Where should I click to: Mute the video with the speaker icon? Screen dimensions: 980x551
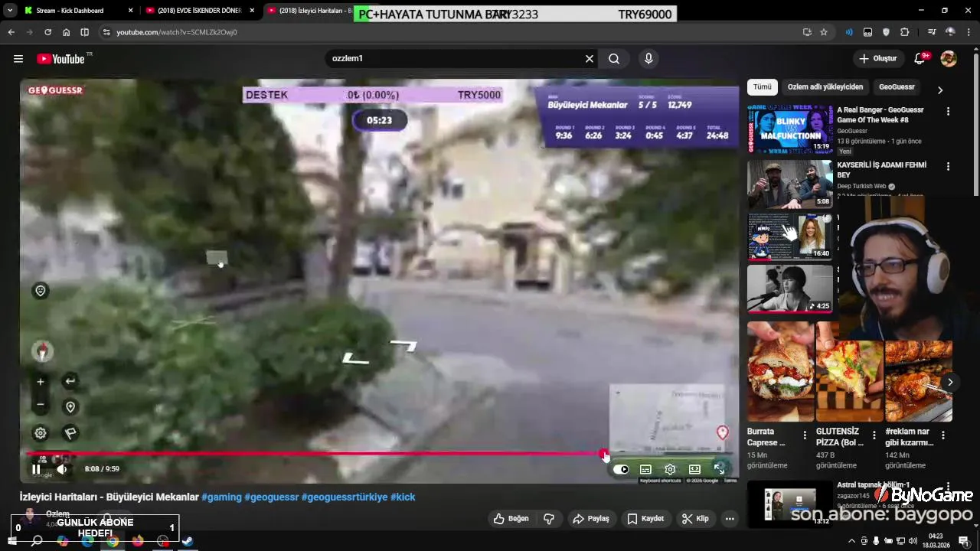(x=62, y=469)
